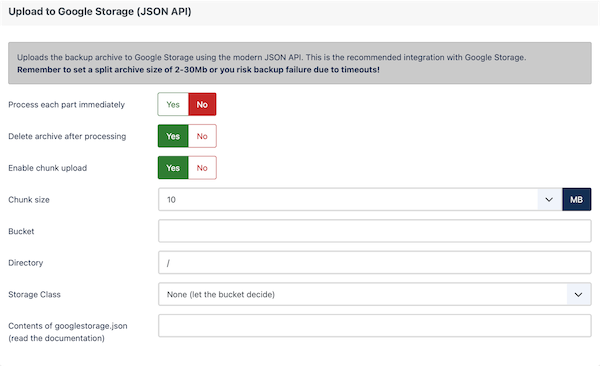The image size is (600, 366).
Task: Click the MB unit badge next to Chunk size
Action: (x=576, y=199)
